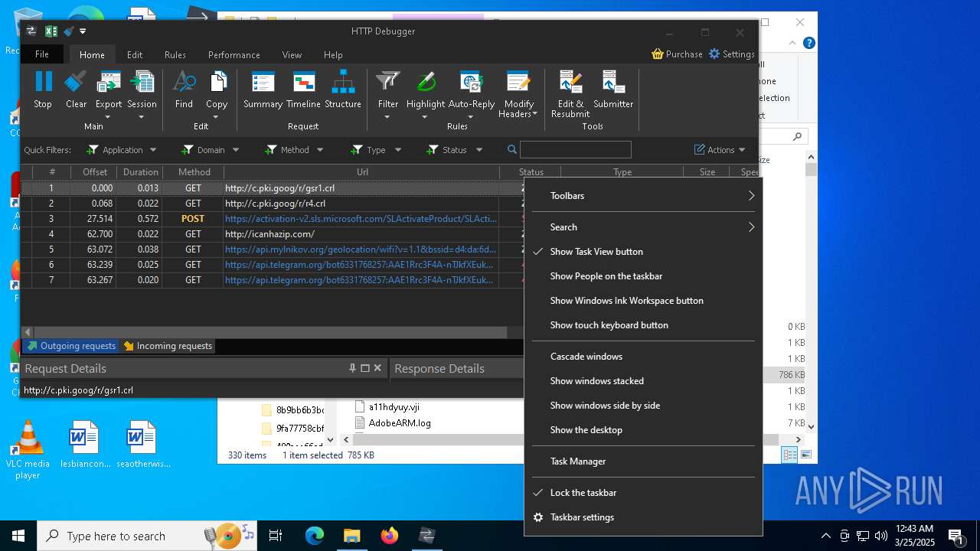The image size is (980, 551).
Task: Switch to Incoming requests tab
Action: tap(168, 346)
